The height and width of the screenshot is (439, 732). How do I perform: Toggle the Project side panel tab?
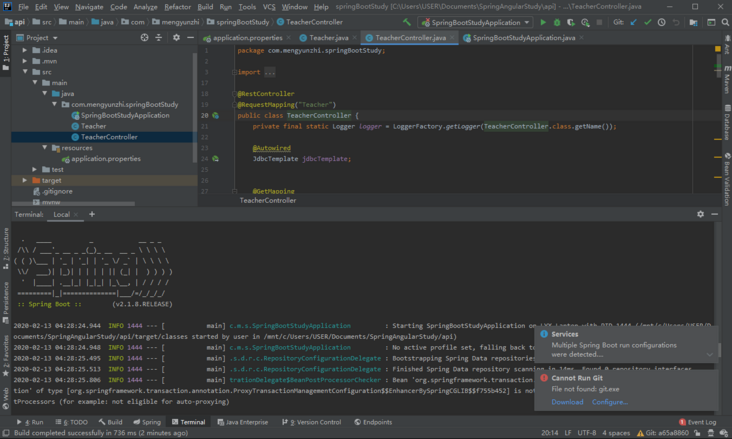pyautogui.click(x=5, y=48)
